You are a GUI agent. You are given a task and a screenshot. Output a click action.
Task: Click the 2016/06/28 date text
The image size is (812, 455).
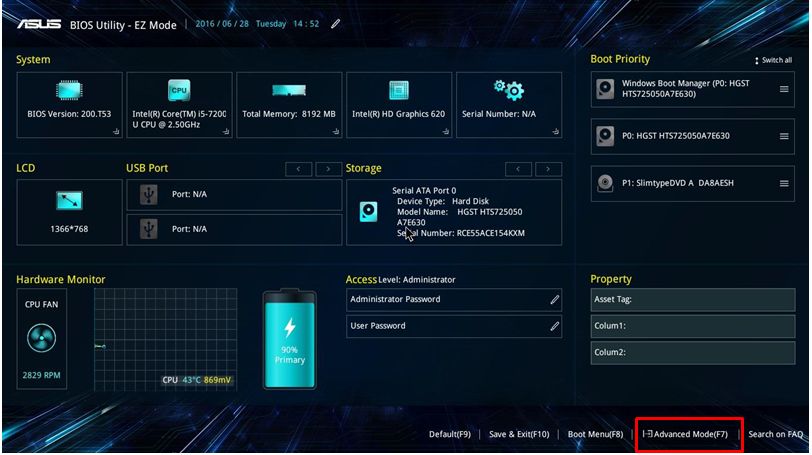(222, 24)
